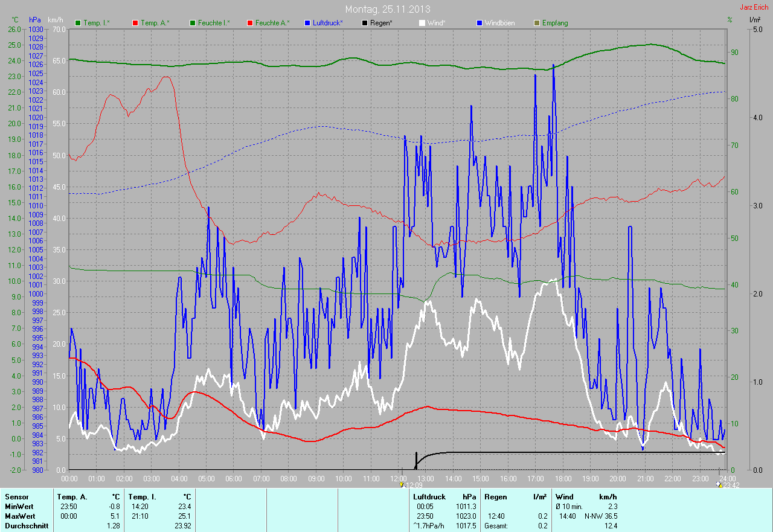The height and width of the screenshot is (532, 773).
Task: Click the 'Jarz Erich' author text
Action: point(754,7)
